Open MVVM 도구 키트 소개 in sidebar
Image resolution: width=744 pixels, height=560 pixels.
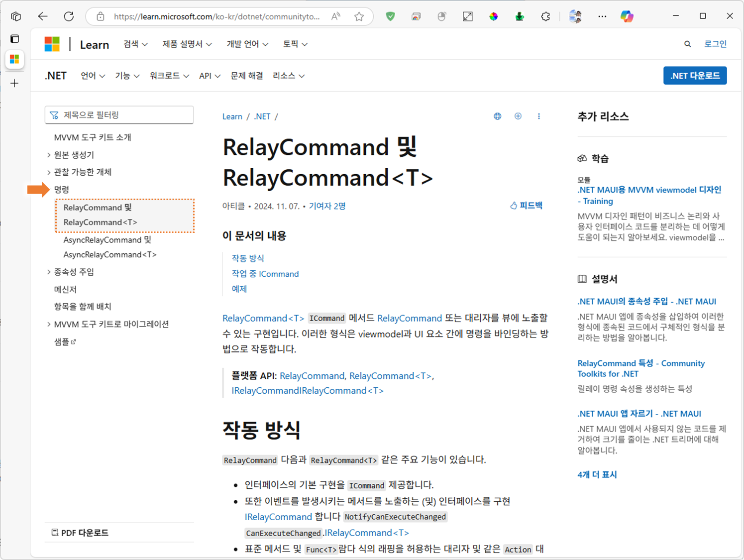[x=93, y=137]
